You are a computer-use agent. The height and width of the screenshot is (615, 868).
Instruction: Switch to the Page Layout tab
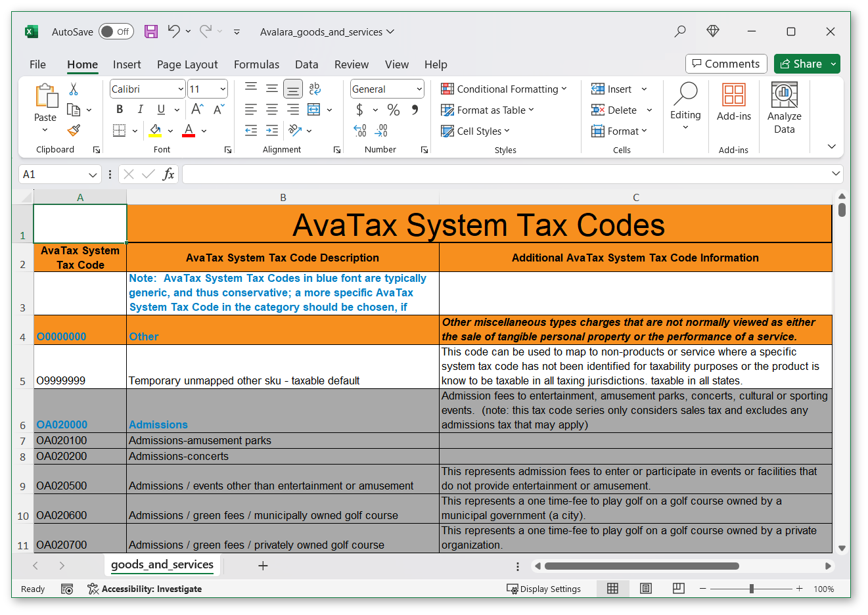point(187,64)
